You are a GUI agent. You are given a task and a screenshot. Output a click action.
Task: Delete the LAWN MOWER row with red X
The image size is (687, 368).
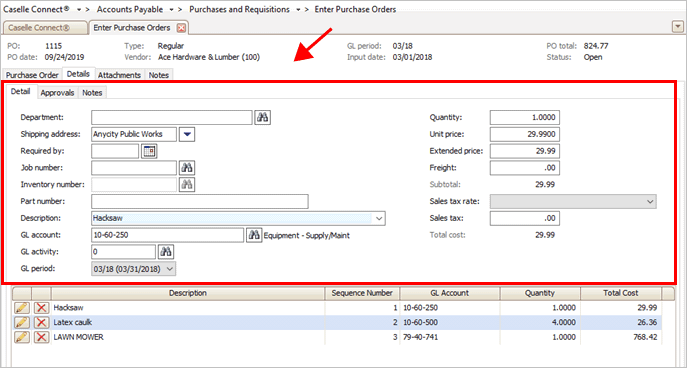(41, 337)
